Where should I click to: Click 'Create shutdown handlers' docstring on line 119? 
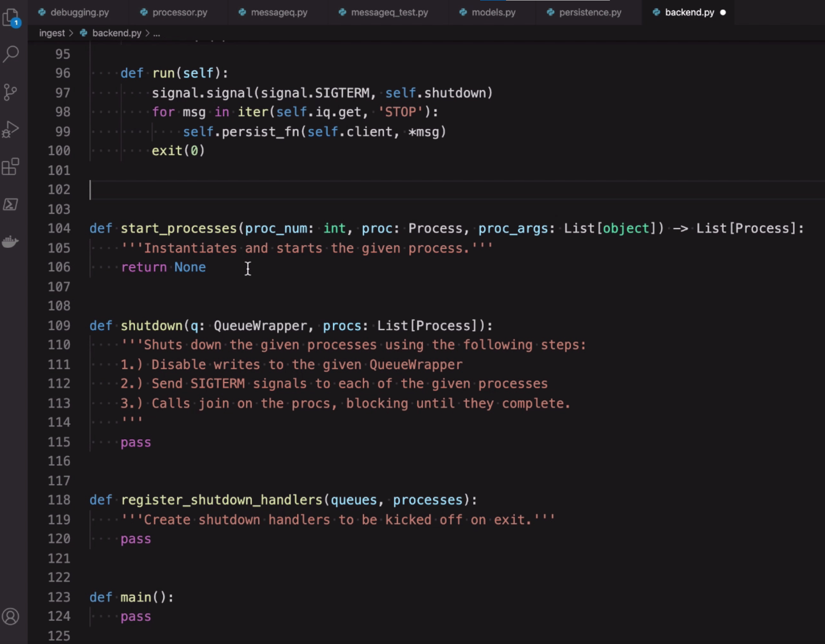click(x=237, y=519)
